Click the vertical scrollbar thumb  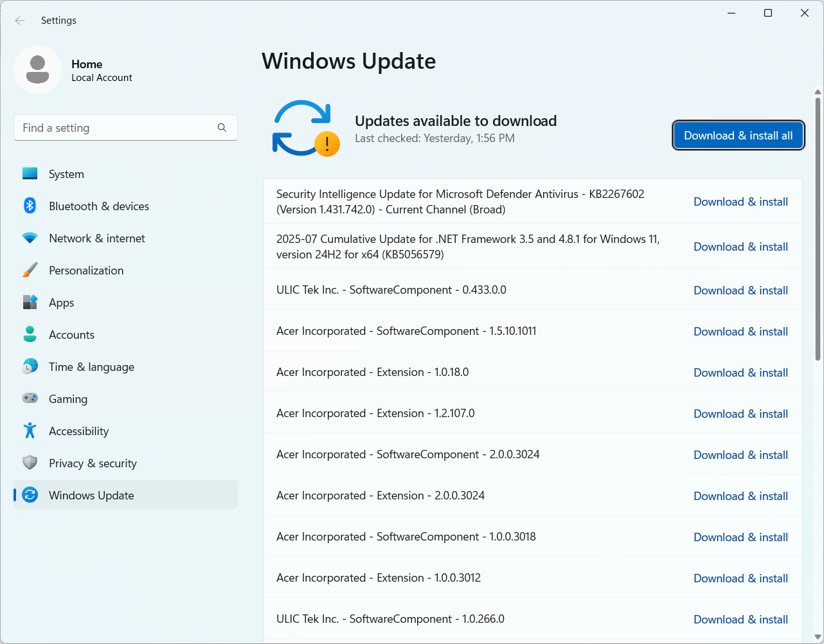tap(818, 229)
